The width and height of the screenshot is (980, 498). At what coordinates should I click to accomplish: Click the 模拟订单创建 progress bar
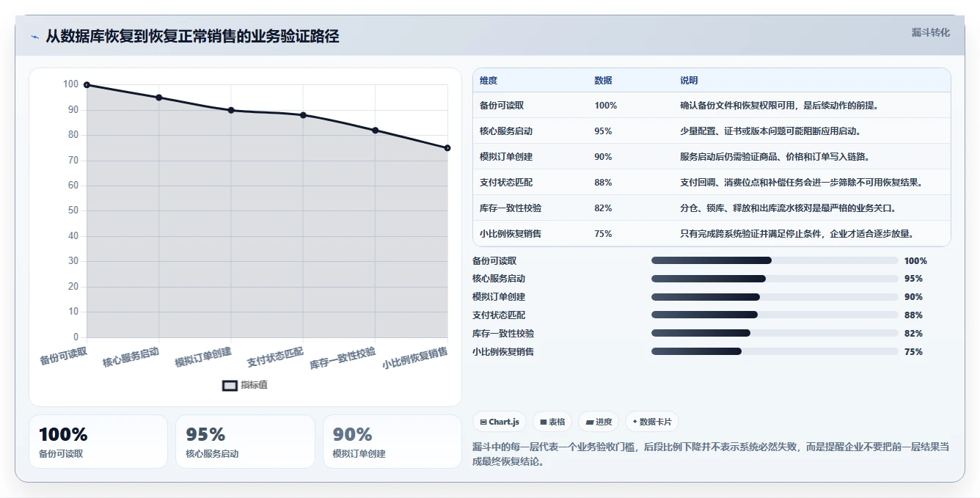click(x=775, y=297)
